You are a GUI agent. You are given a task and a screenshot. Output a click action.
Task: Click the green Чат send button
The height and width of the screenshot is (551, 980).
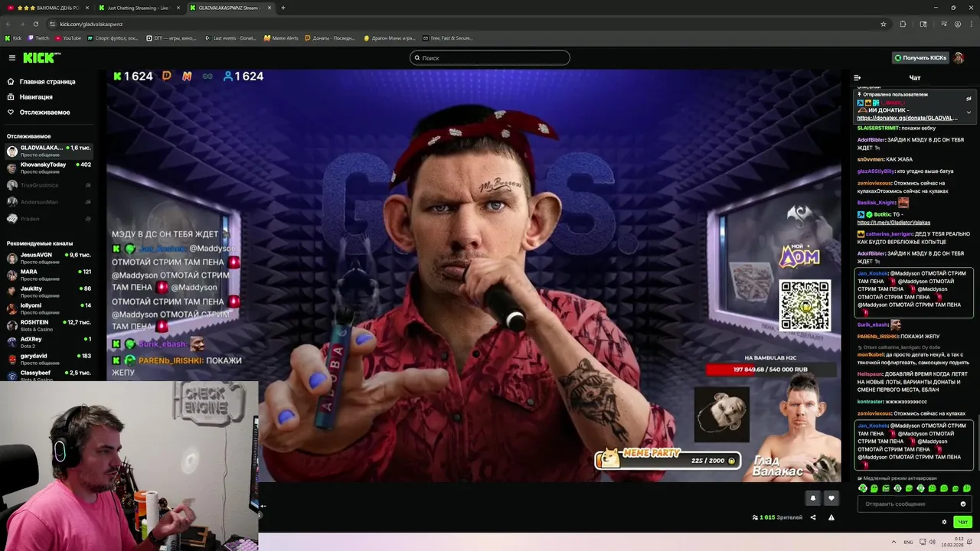[x=962, y=522]
